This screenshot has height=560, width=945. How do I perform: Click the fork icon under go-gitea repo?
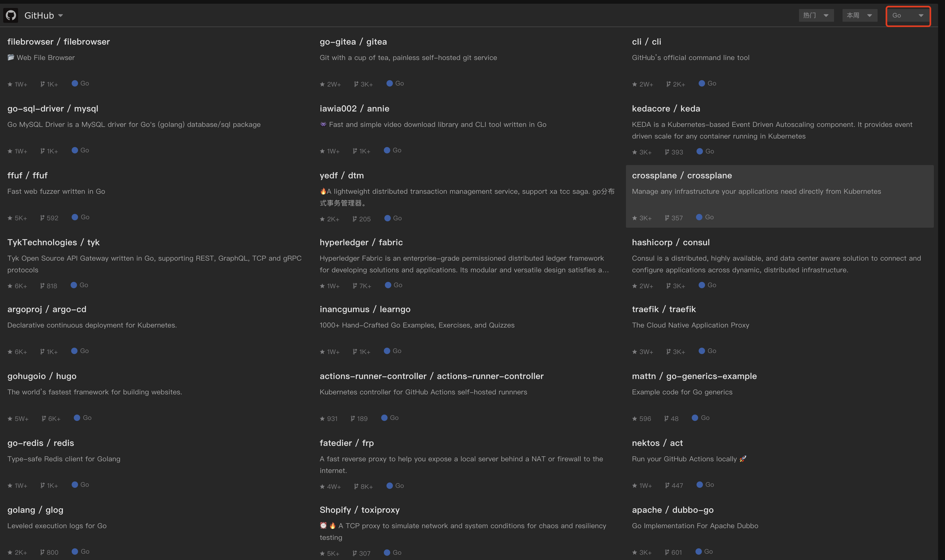[356, 84]
